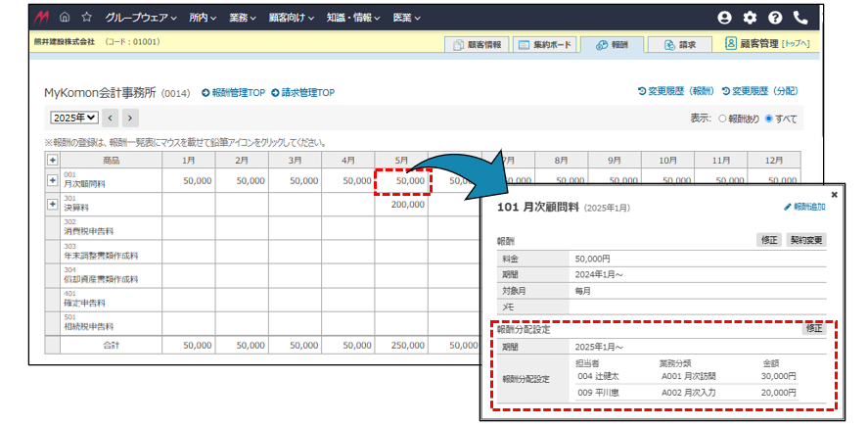The image size is (868, 427).
Task: Go to next year with right arrow
Action: click(130, 118)
